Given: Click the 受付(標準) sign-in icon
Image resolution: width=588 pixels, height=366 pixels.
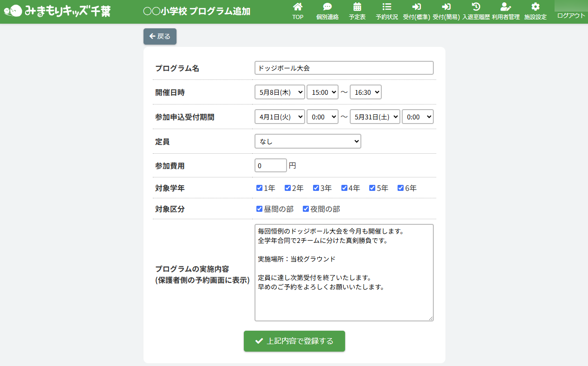Looking at the screenshot, I should click(416, 7).
